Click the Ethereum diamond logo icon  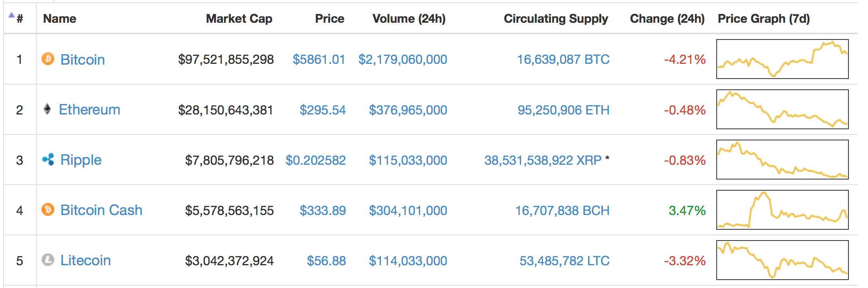click(47, 109)
